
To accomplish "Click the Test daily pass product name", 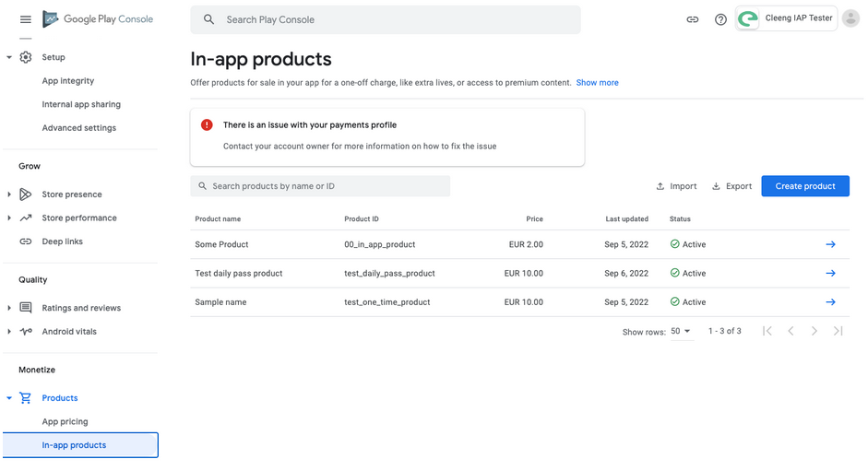I will coord(239,273).
